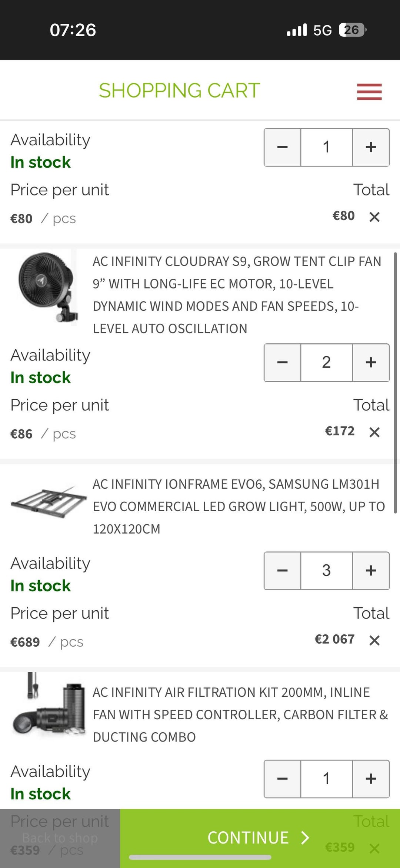Decrease quantity of Cloudray S9 fan
Screen dimensions: 400x868
(282, 363)
